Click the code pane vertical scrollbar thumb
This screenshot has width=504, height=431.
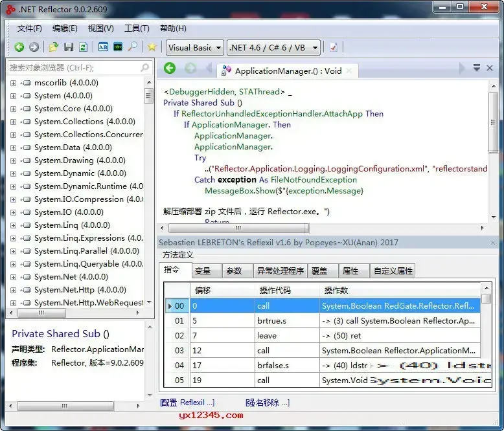[x=493, y=122]
